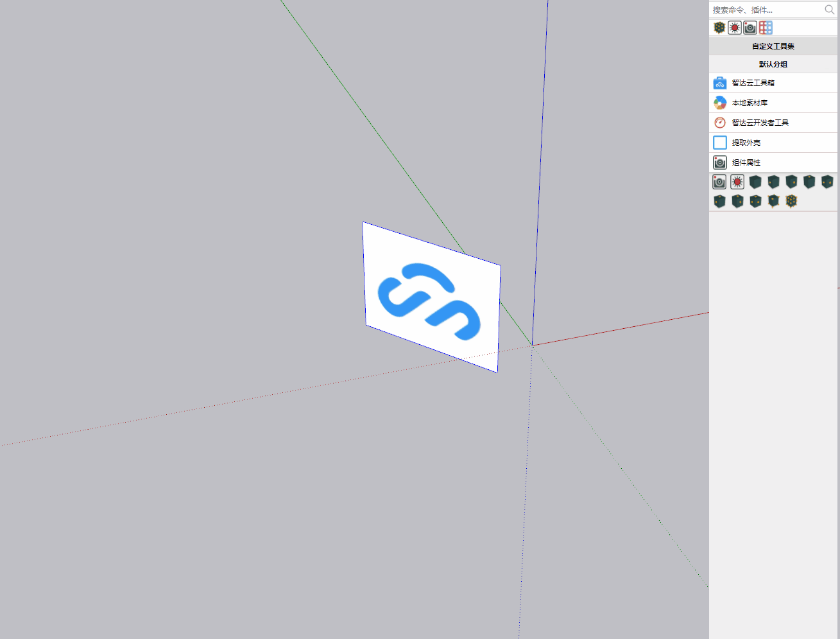This screenshot has height=639, width=840.
Task: Click the magnifier search icon
Action: (829, 10)
